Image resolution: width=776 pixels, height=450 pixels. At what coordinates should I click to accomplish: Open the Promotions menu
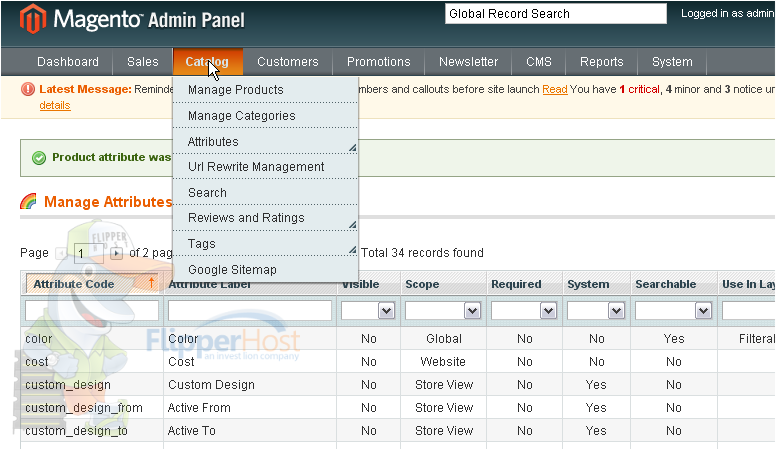(379, 62)
